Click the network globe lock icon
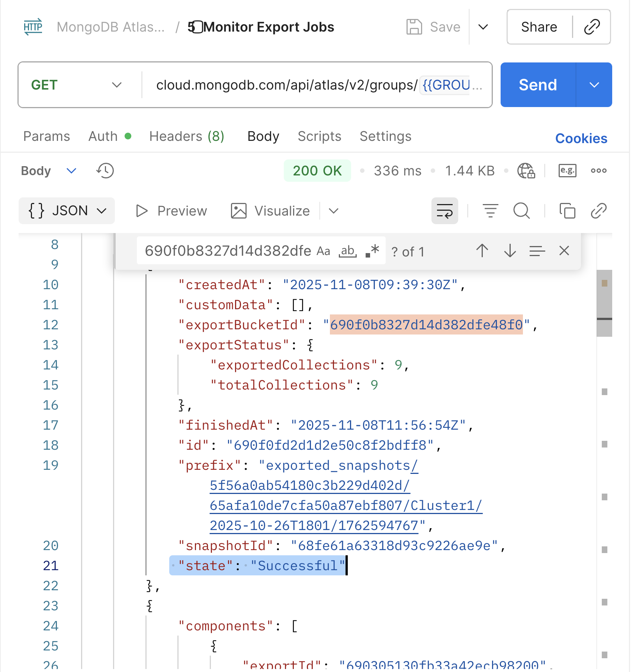The image size is (636, 672). (x=526, y=171)
